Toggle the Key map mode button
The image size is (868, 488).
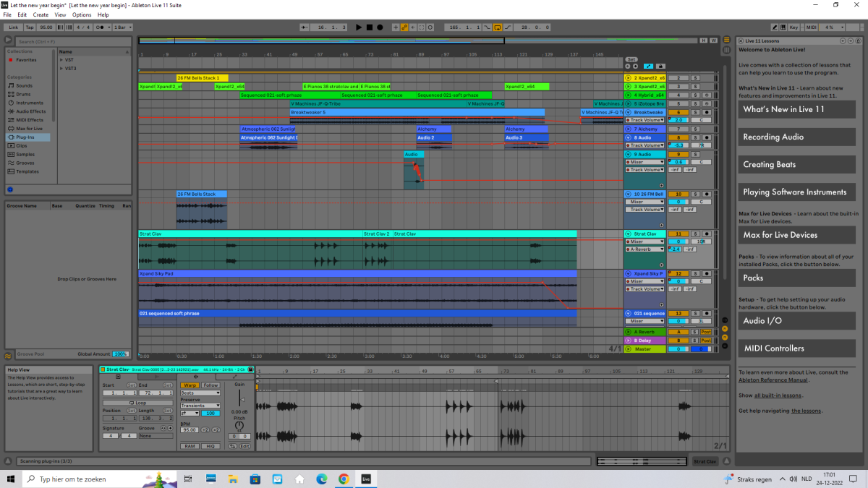point(794,27)
